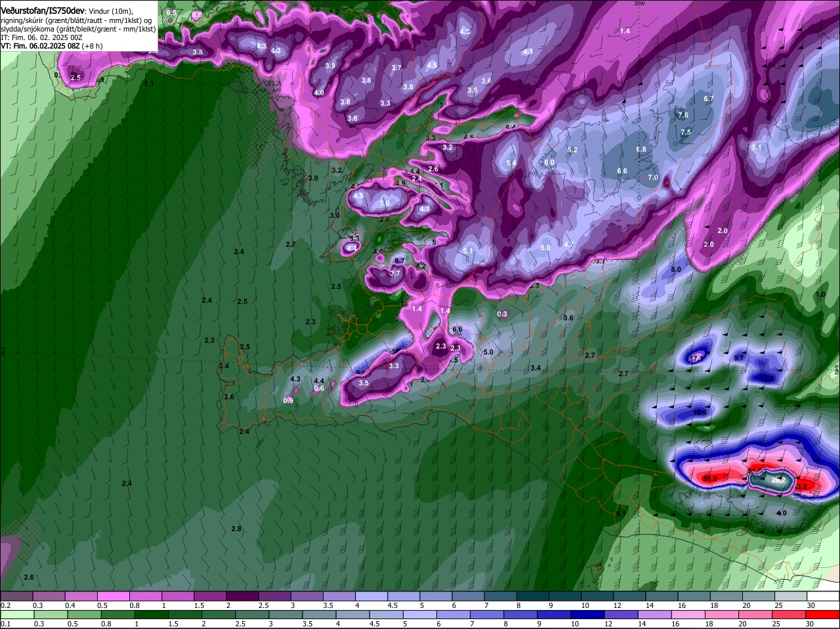The width and height of the screenshot is (840, 629).
Task: Click the '7.6' snowfall value
Action: 682,115
